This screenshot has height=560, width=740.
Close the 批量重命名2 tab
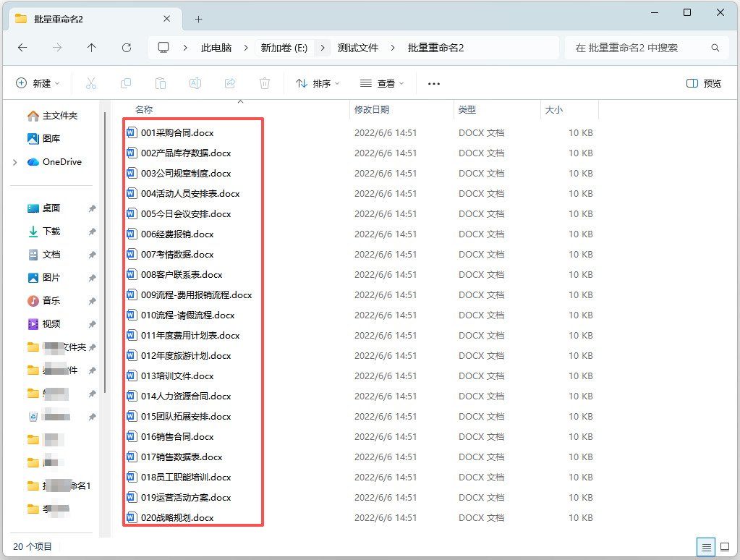tap(166, 19)
